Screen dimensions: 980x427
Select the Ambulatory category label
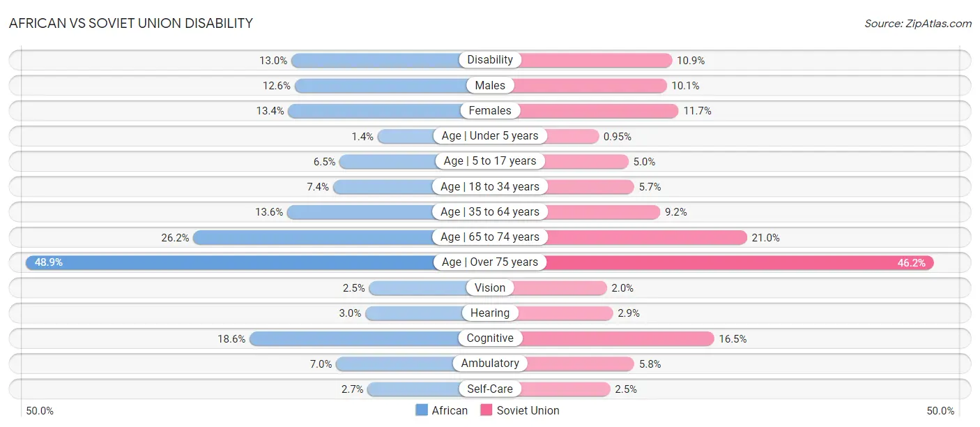tap(490, 364)
